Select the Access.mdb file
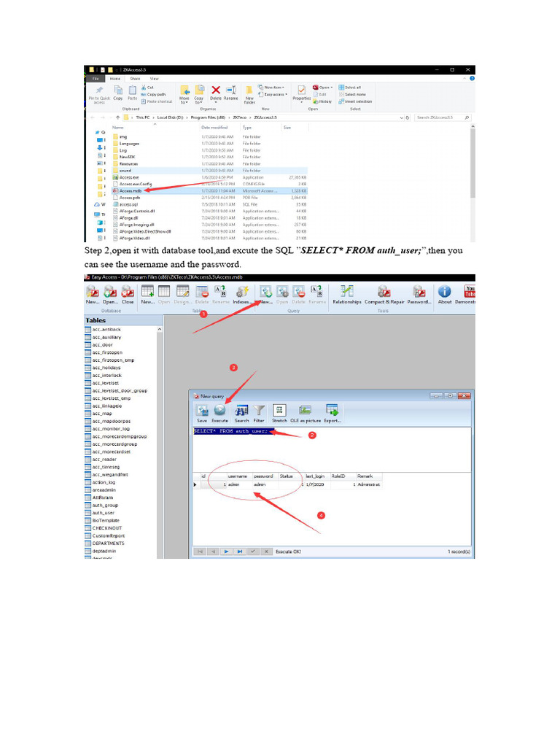Screen dimensions: 560x747 click(209, 190)
